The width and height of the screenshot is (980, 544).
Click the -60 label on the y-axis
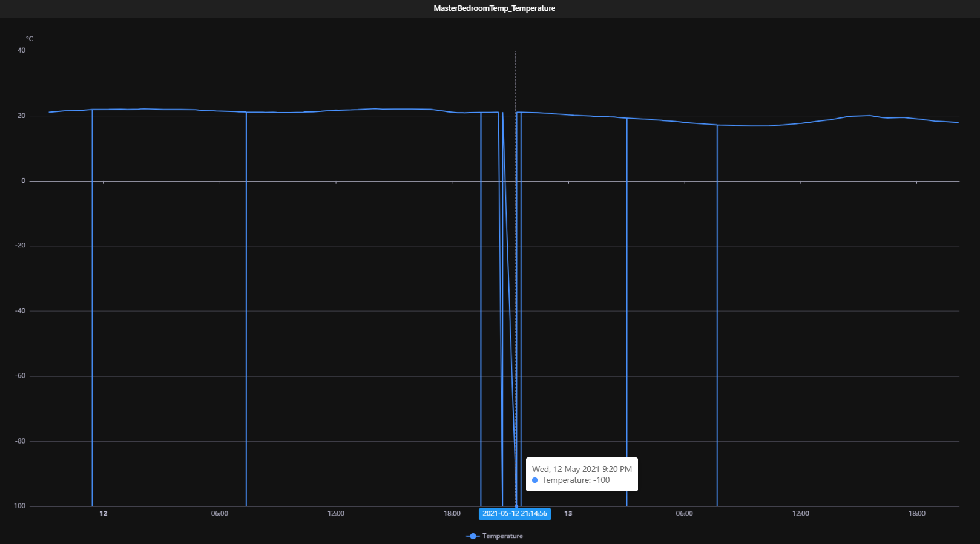tap(20, 376)
